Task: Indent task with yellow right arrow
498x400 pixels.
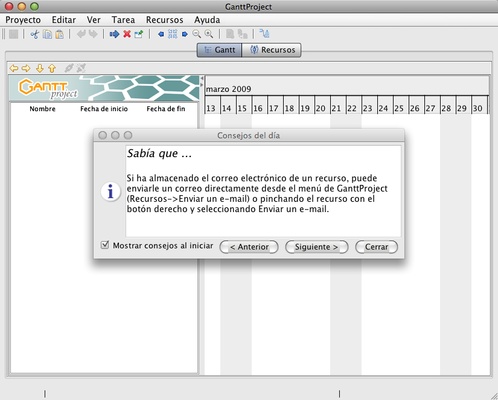Action: (26, 68)
